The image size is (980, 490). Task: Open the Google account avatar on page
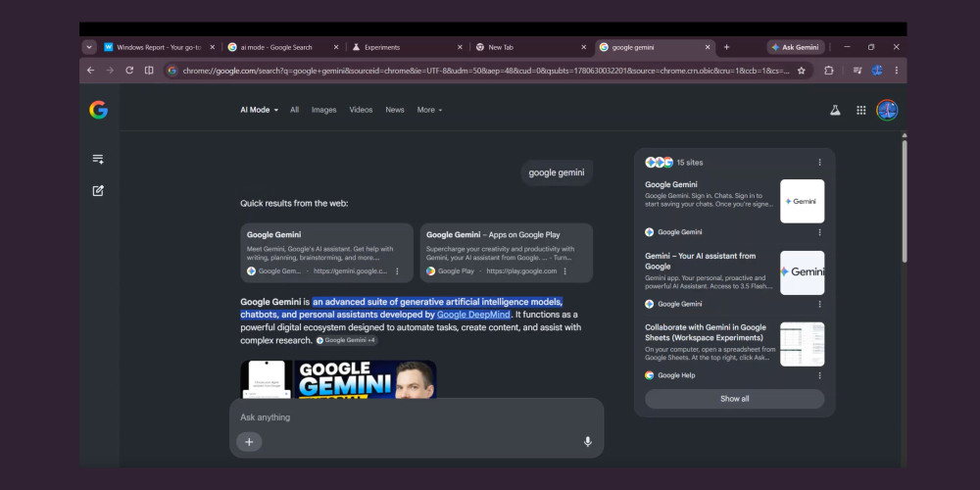(887, 110)
